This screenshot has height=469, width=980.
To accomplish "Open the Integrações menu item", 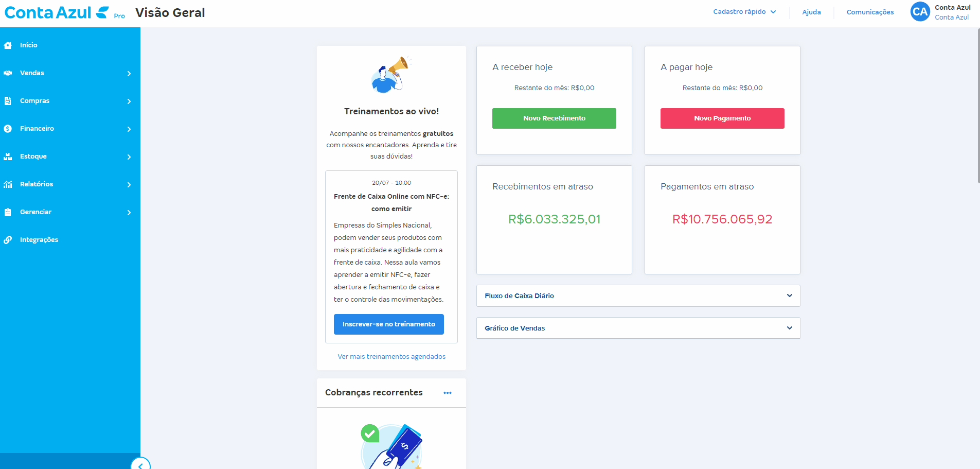I will 70,240.
